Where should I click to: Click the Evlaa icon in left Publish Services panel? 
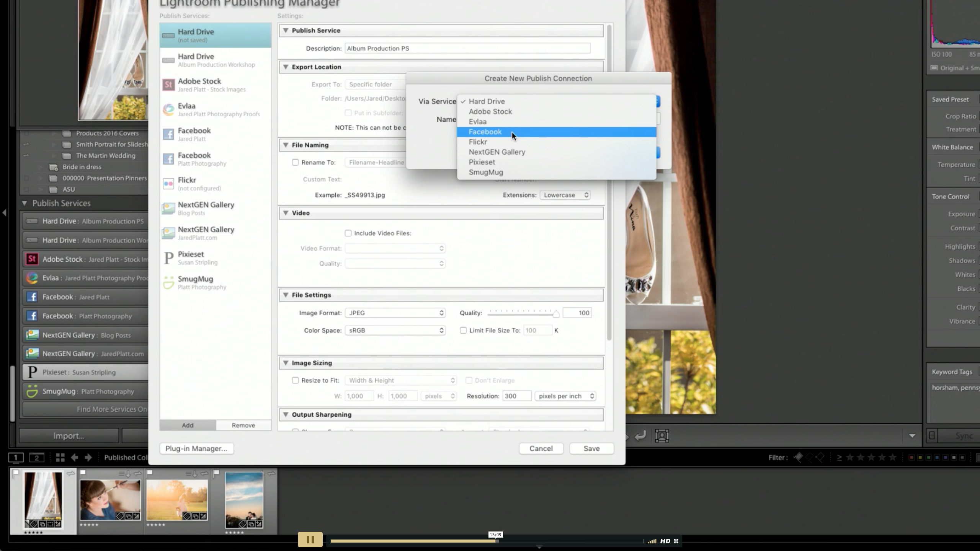click(x=32, y=278)
